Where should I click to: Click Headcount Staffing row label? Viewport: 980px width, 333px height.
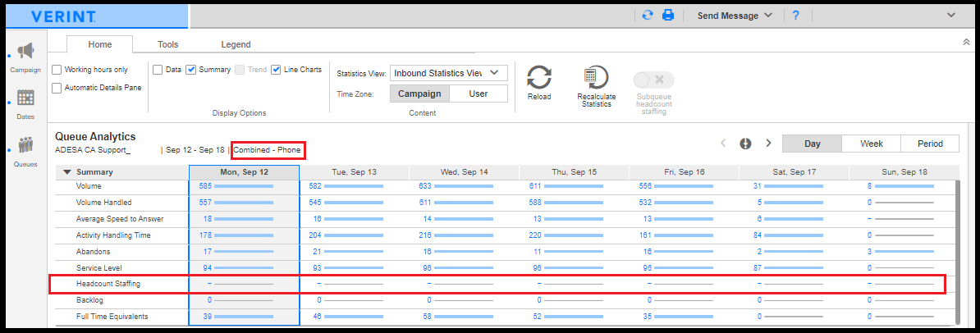pyautogui.click(x=108, y=284)
